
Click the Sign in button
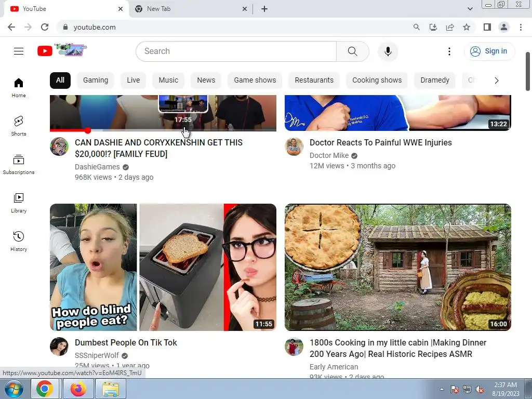pos(489,51)
